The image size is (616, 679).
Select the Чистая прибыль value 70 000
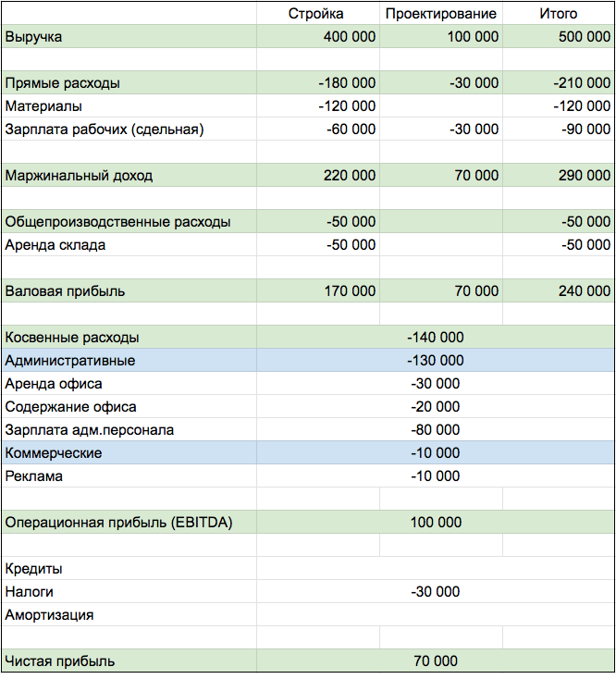click(x=435, y=661)
